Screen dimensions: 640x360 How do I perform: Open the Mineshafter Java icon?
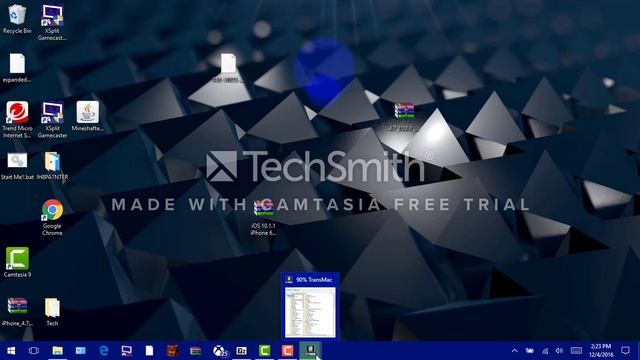87,116
